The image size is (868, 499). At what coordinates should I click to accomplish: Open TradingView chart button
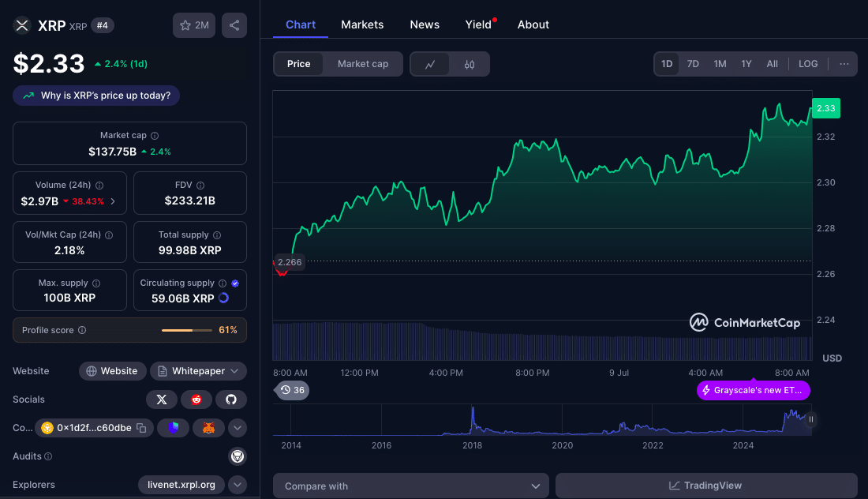pos(706,486)
